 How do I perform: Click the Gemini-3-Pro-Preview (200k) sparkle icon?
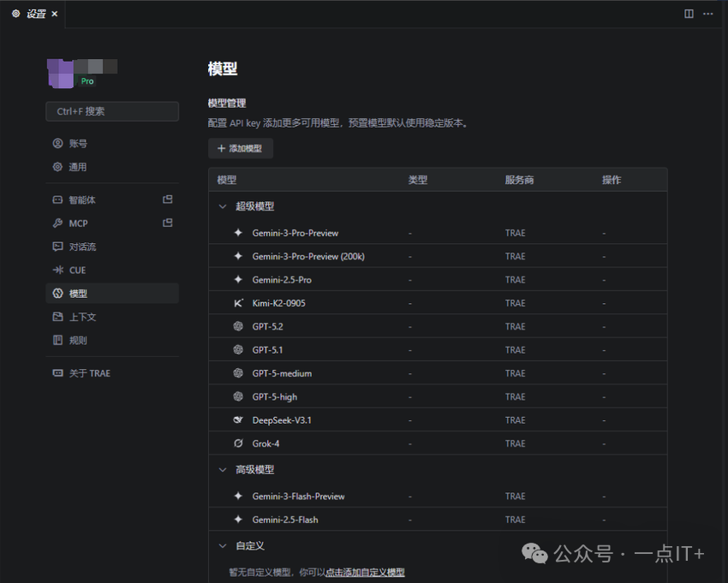[238, 256]
